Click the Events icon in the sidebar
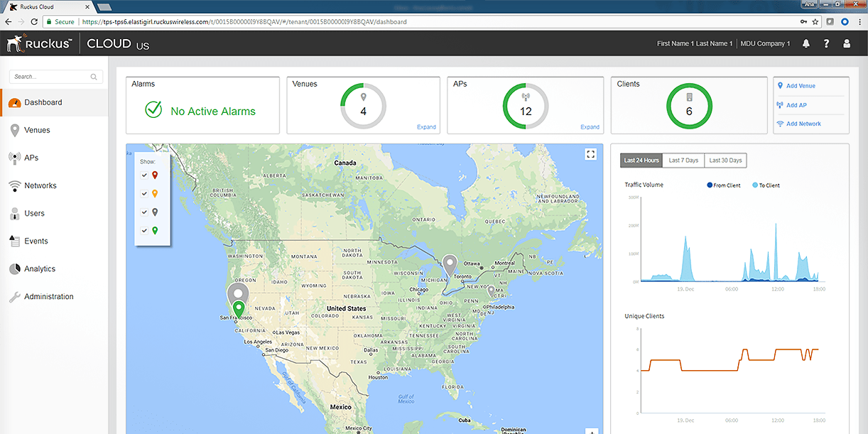868x434 pixels. click(14, 242)
